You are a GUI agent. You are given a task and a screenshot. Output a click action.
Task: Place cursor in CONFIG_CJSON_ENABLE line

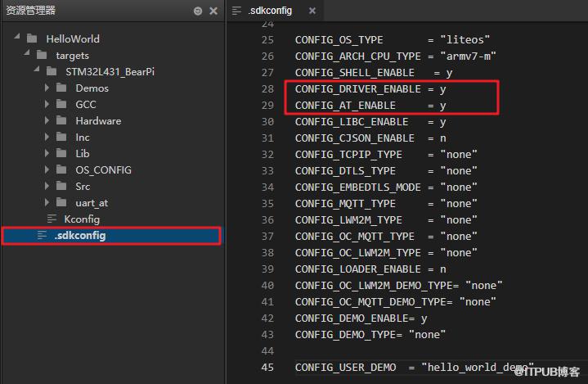tap(370, 138)
